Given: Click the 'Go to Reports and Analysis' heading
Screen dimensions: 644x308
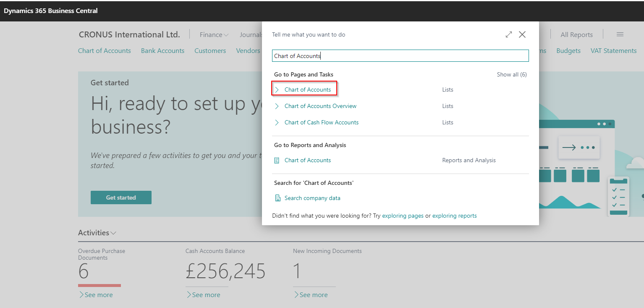Looking at the screenshot, I should click(x=310, y=145).
